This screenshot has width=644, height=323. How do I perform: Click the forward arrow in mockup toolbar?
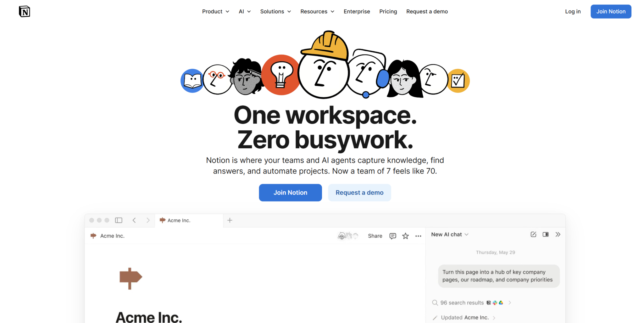pyautogui.click(x=148, y=220)
